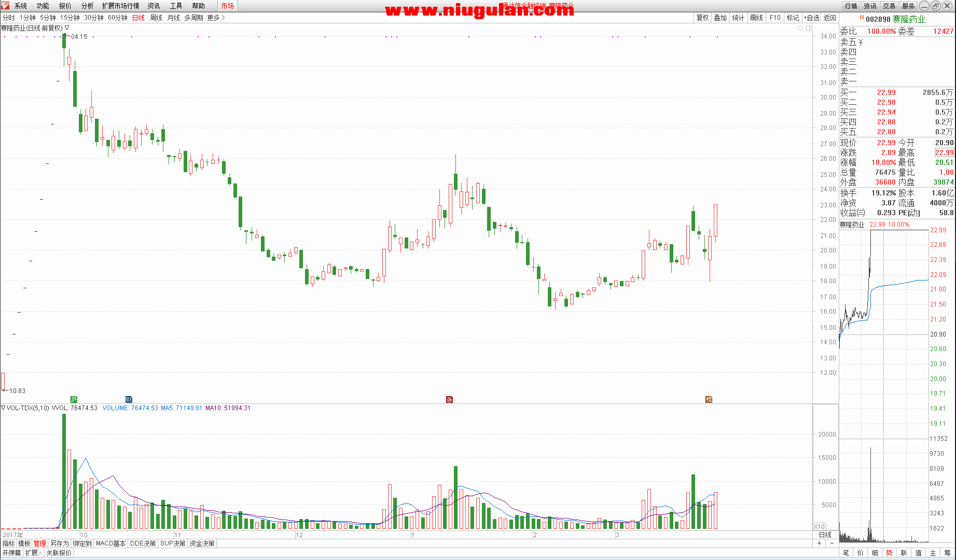
Task: Click the 市场 tab in the menu bar
Action: (x=227, y=6)
